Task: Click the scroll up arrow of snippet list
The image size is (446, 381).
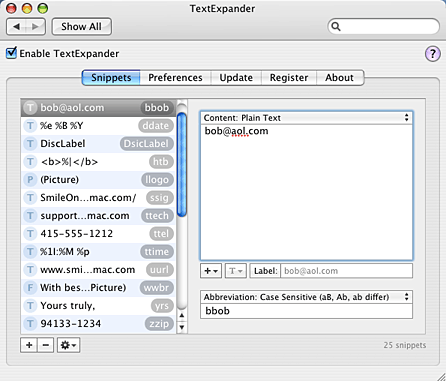Action: pos(182,316)
